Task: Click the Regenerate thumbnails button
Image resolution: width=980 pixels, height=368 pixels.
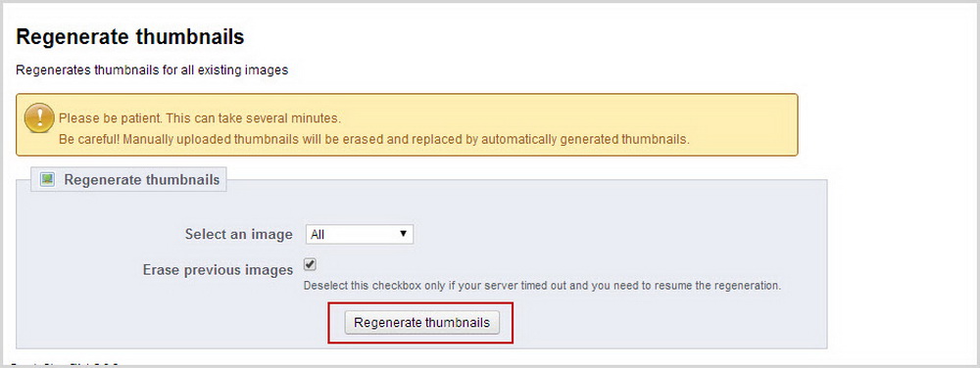Action: click(421, 322)
